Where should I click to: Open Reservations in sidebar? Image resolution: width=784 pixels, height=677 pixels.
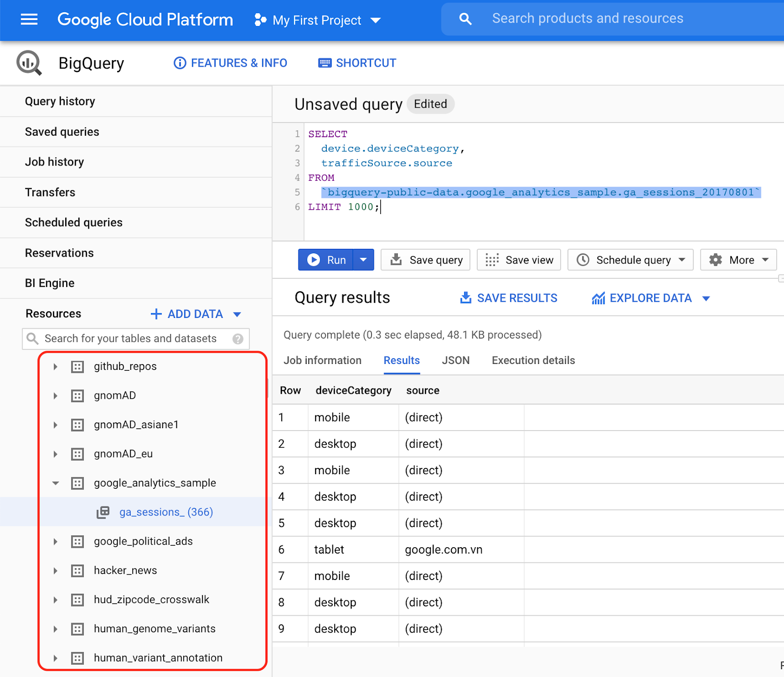(x=136, y=253)
